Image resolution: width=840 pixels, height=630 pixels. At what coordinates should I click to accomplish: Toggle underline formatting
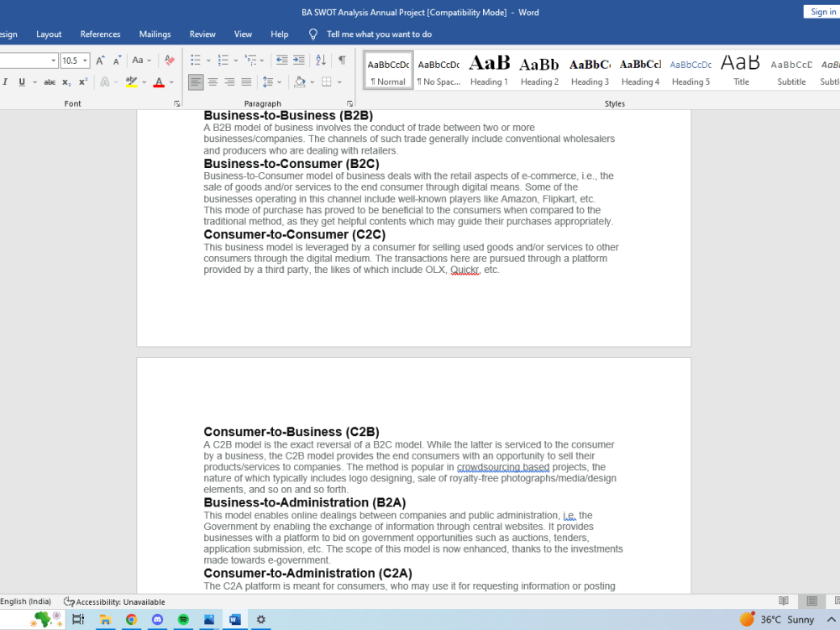pyautogui.click(x=22, y=82)
